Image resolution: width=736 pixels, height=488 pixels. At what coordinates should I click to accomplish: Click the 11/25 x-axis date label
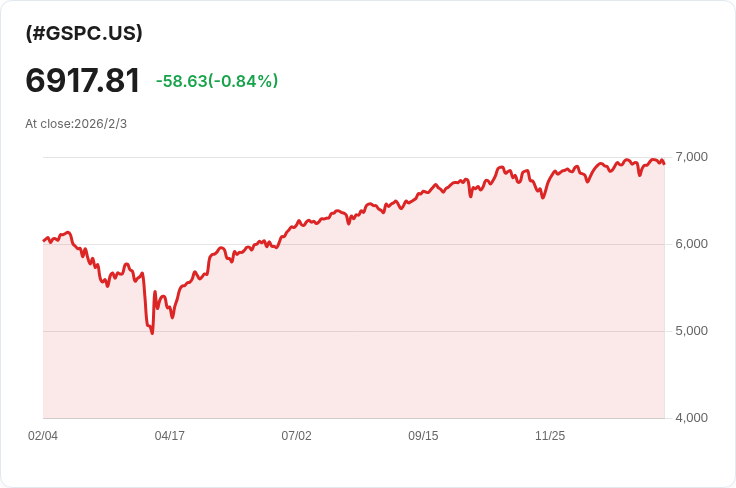click(x=550, y=436)
